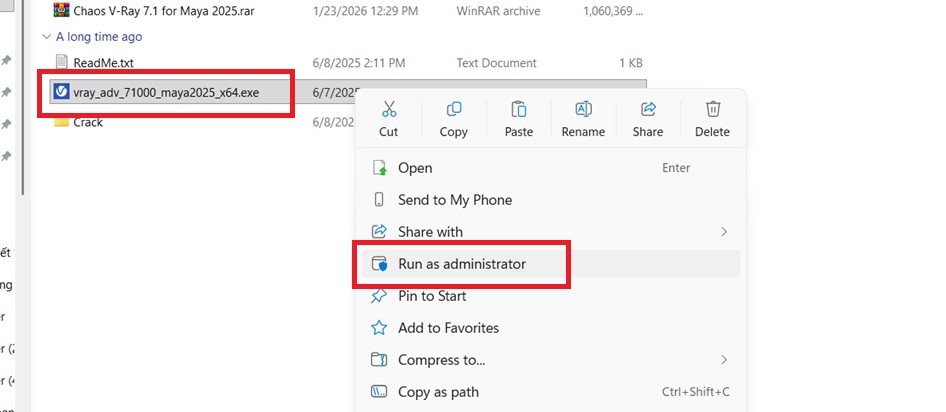
Task: Click the star icon for Add to Favorites
Action: point(379,328)
